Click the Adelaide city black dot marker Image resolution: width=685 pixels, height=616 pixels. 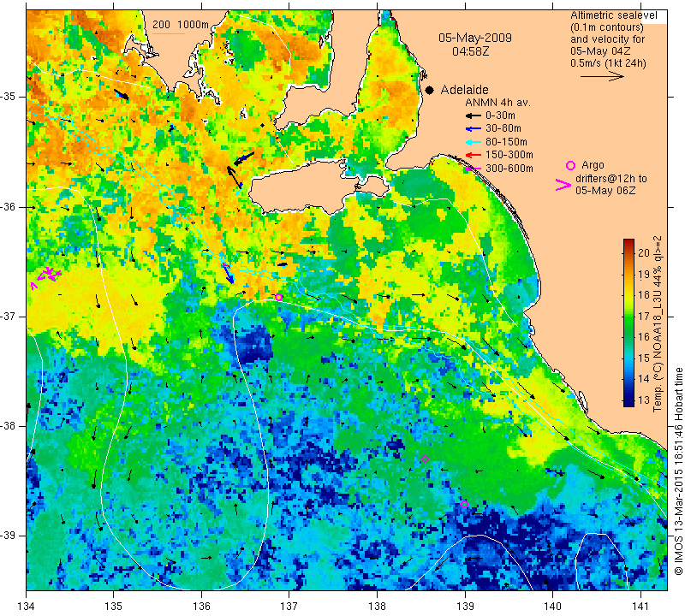click(430, 90)
